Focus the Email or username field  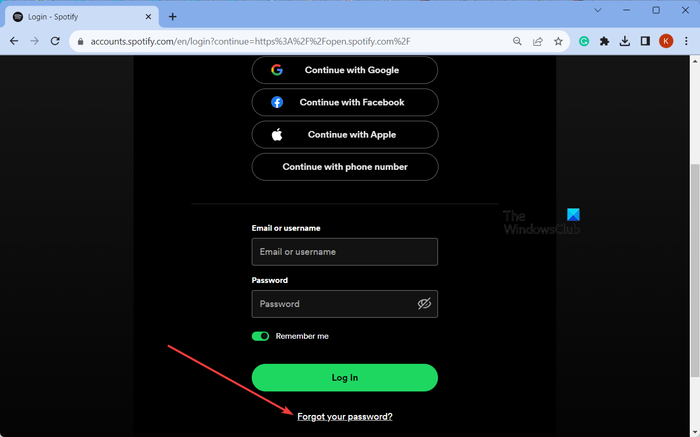coord(345,252)
